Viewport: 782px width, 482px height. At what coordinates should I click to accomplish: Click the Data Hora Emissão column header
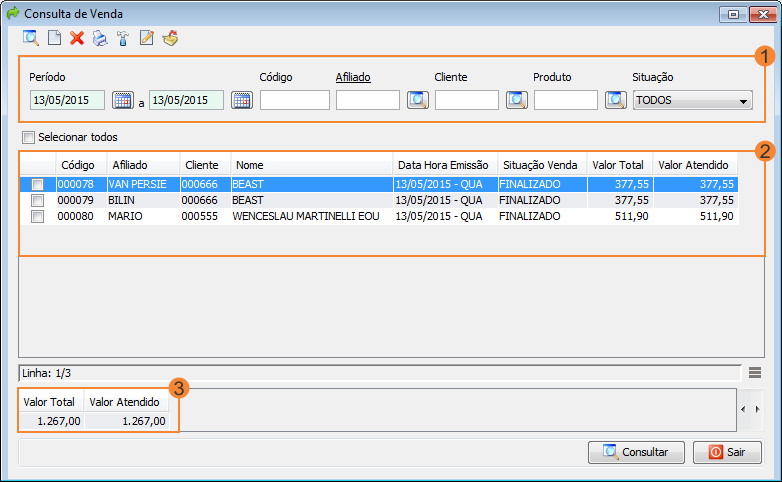pos(443,165)
